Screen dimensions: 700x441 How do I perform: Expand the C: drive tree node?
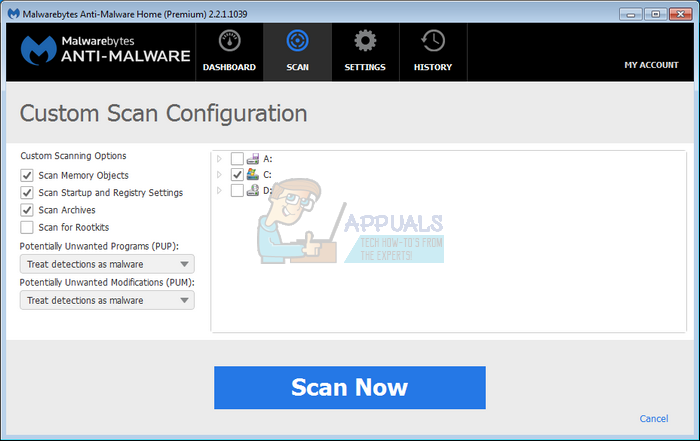[x=219, y=175]
